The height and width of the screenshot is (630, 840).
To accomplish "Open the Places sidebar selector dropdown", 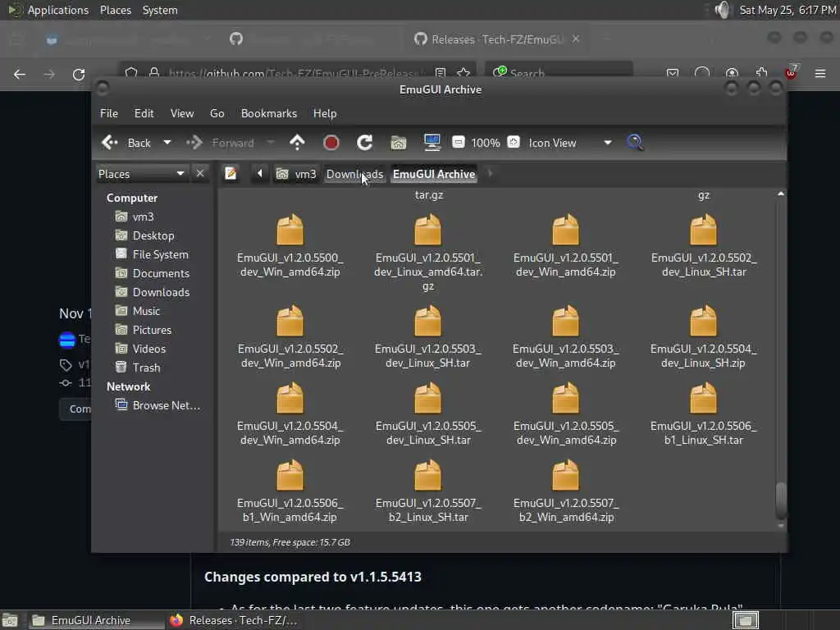I will point(141,174).
